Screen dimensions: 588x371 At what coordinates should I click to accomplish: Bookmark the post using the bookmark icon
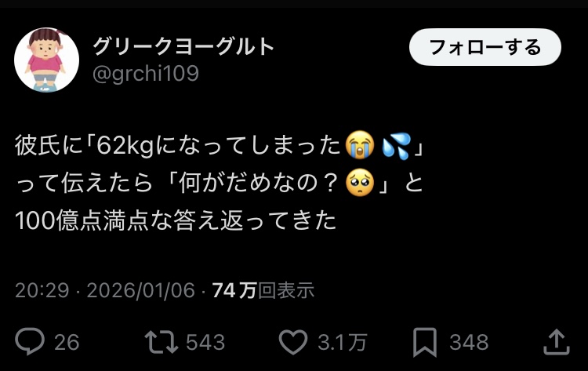pos(425,342)
